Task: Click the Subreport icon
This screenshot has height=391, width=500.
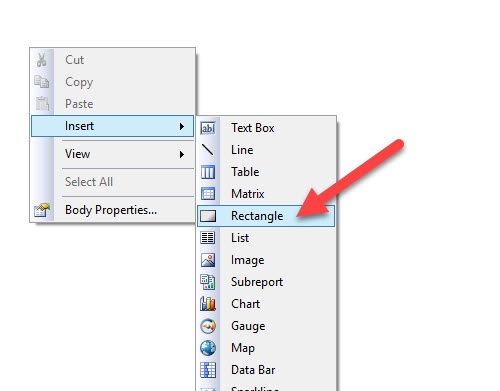Action: point(208,282)
